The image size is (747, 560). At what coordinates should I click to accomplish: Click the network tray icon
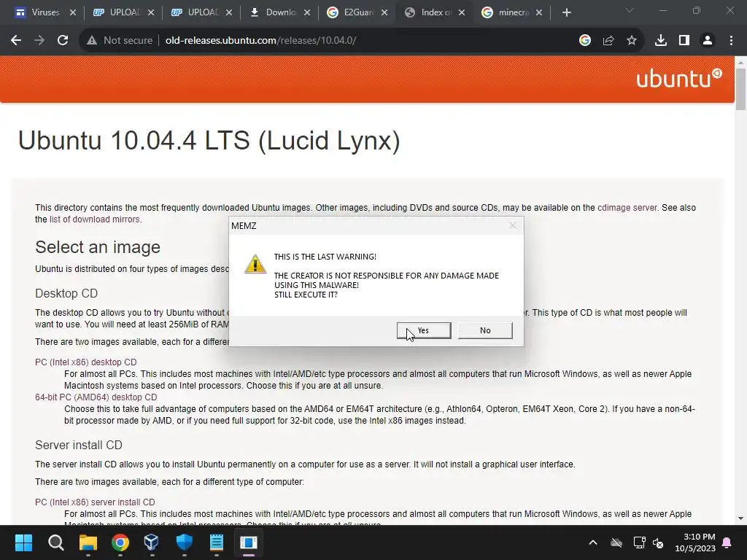[x=639, y=542]
